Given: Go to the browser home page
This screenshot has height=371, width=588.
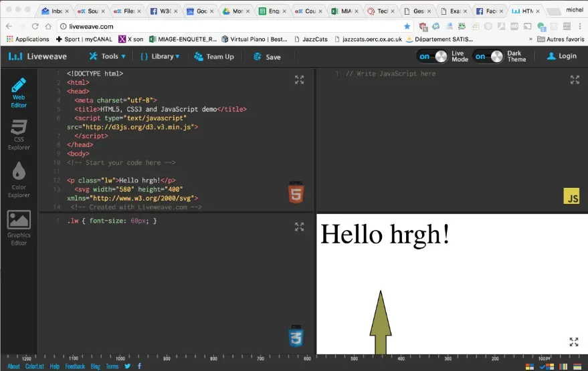Looking at the screenshot, I should (x=48, y=26).
